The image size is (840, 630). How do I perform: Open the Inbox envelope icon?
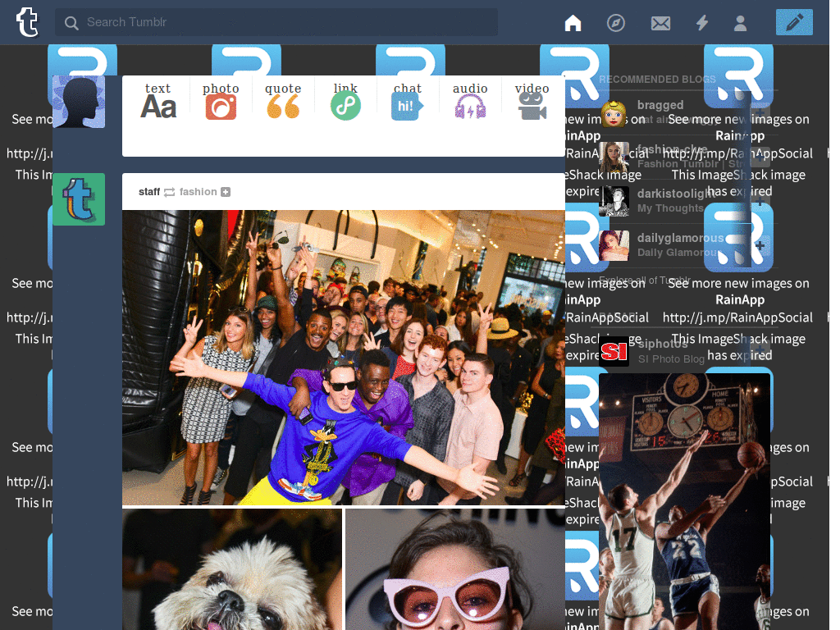660,23
